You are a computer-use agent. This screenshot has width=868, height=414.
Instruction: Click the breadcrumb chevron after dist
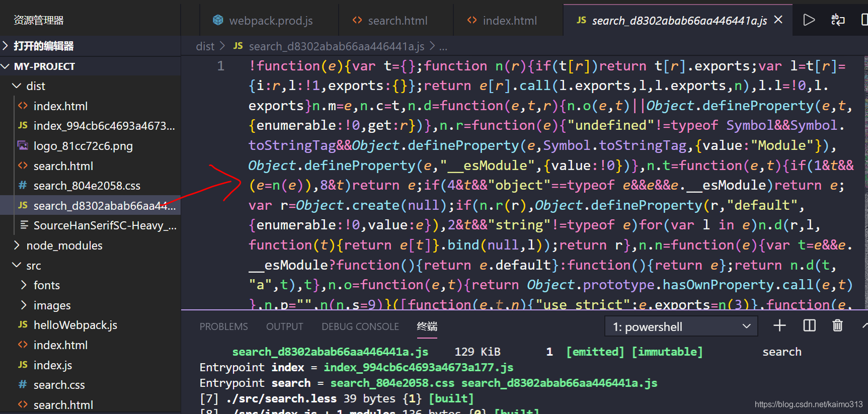pyautogui.click(x=222, y=46)
